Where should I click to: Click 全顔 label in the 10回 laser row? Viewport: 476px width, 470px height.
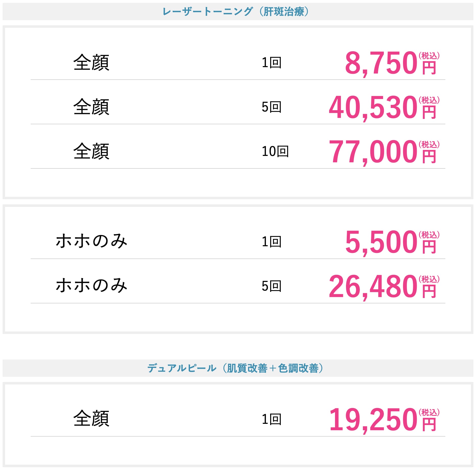click(91, 151)
